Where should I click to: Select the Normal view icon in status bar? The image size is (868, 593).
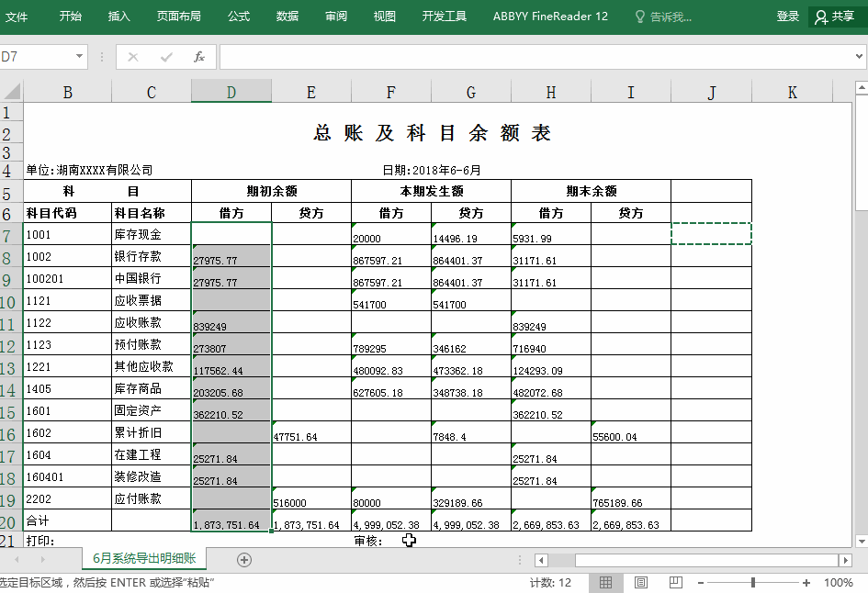click(605, 581)
